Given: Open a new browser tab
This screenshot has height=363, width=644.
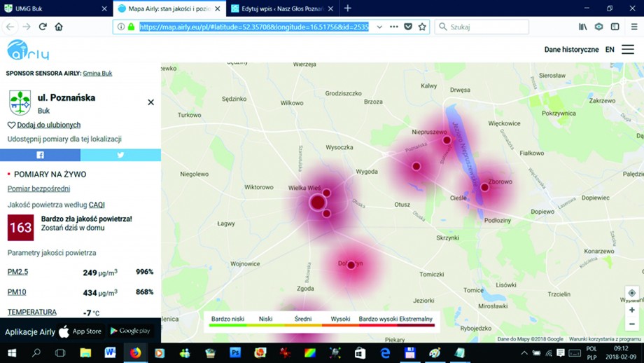Looking at the screenshot, I should click(x=348, y=8).
